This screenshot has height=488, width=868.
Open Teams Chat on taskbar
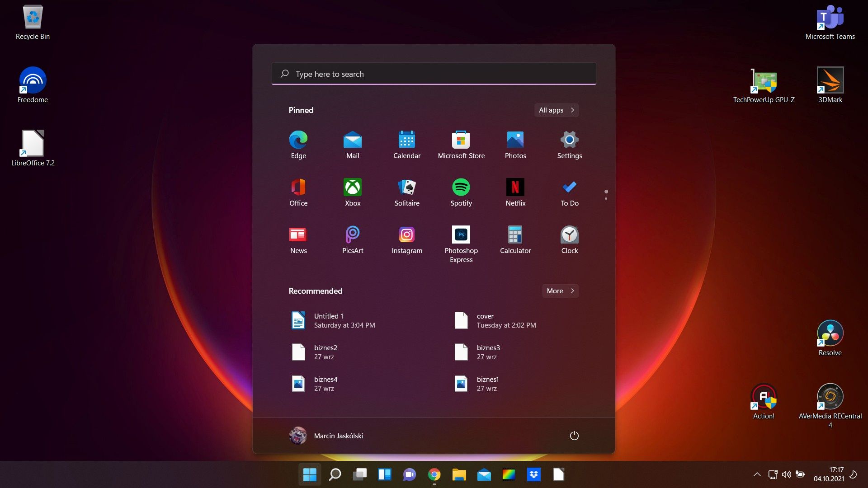click(x=410, y=474)
